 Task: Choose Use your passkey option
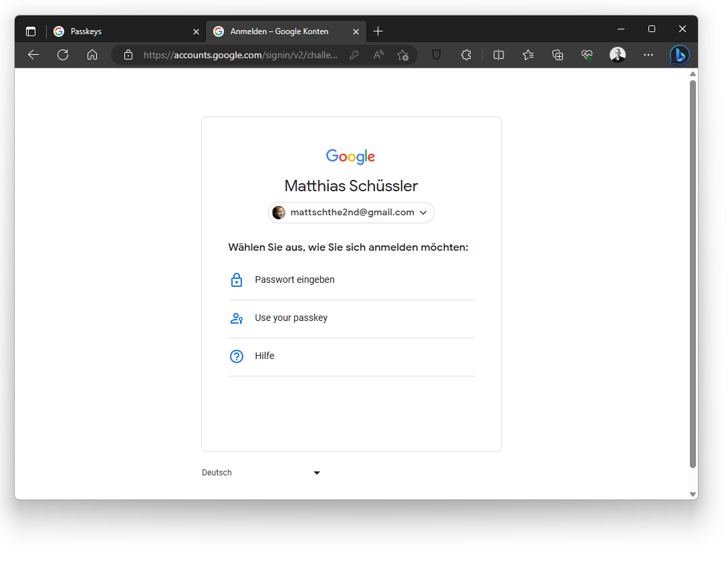click(351, 318)
